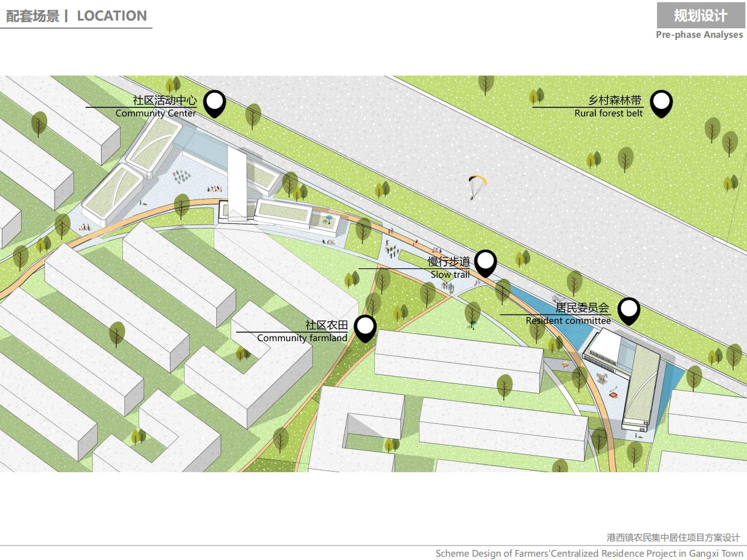
Task: Select the 'Resident committee' label text
Action: (568, 321)
